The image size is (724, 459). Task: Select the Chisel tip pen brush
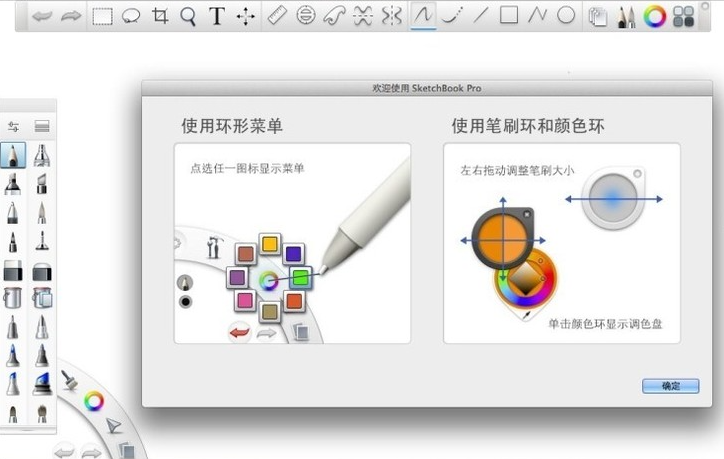(42, 184)
